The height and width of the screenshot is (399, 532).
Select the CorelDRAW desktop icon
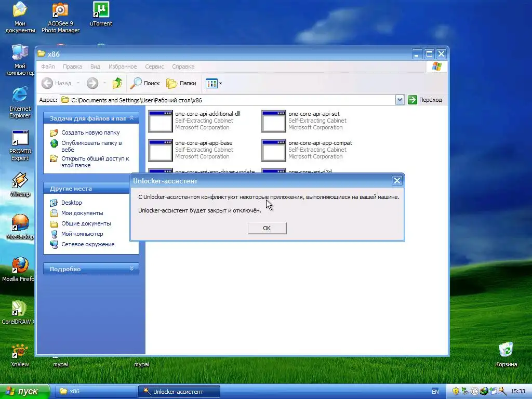click(19, 308)
